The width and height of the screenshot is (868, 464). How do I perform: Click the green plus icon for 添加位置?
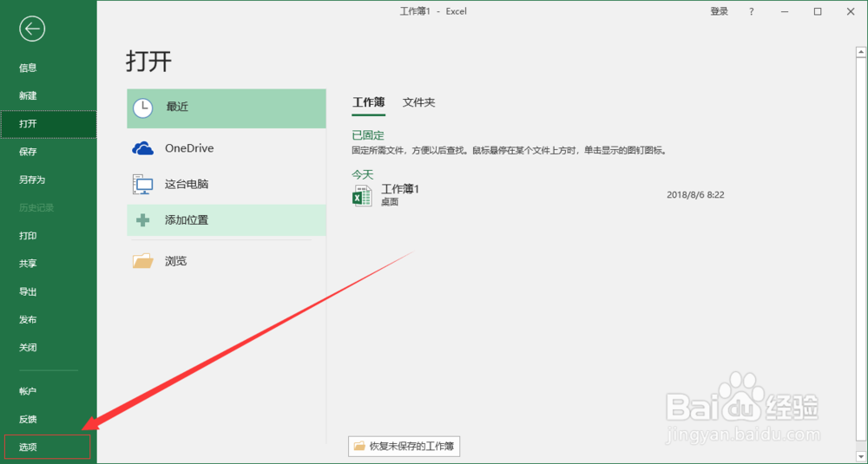point(143,220)
